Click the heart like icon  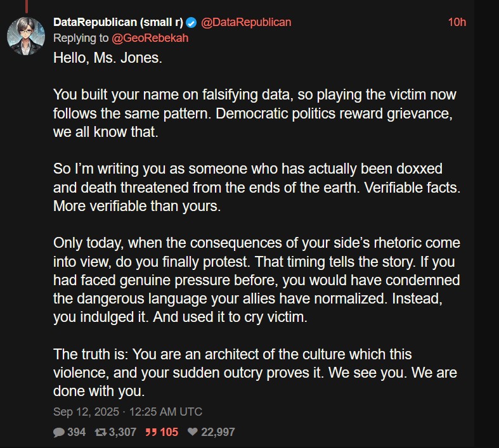(191, 432)
